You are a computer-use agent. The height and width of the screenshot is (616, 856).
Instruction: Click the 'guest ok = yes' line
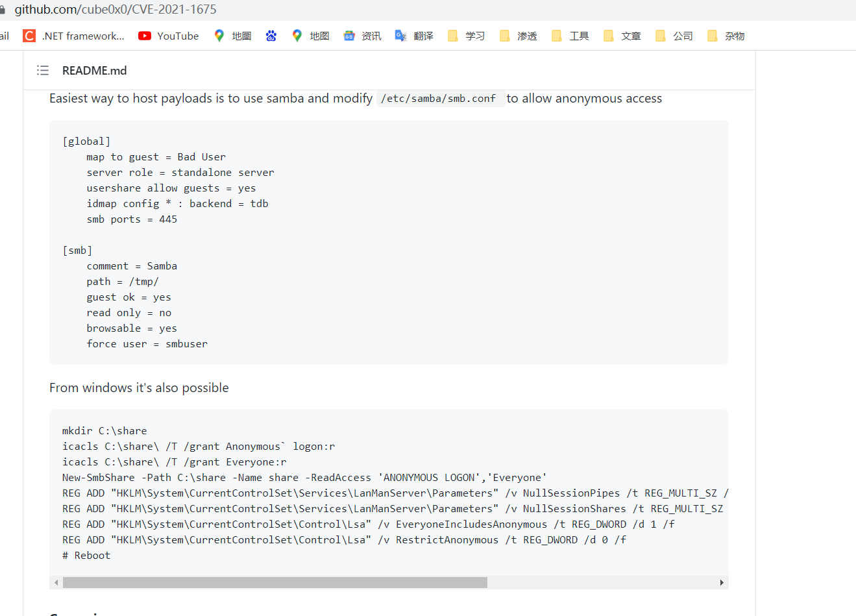(129, 297)
